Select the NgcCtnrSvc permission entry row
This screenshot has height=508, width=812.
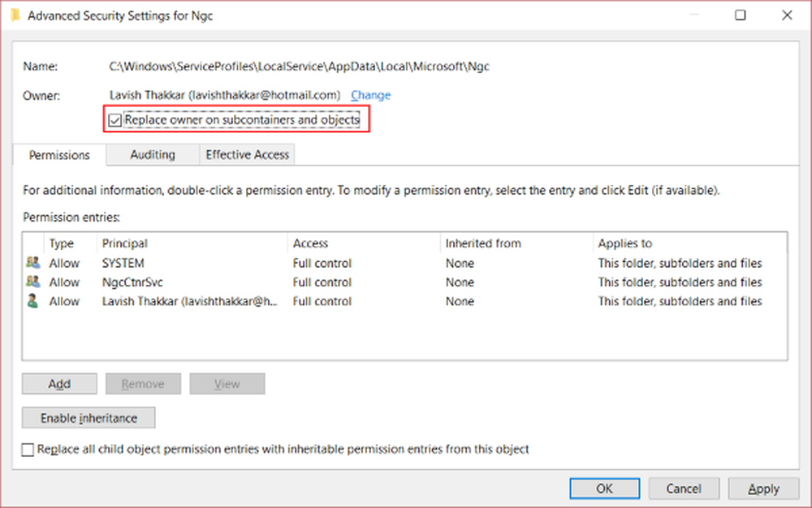pos(325,282)
